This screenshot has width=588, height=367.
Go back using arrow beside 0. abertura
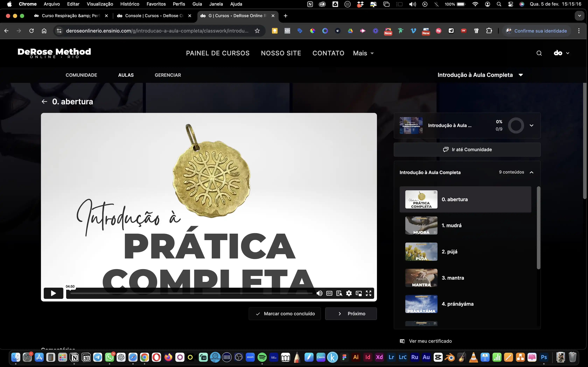[44, 102]
